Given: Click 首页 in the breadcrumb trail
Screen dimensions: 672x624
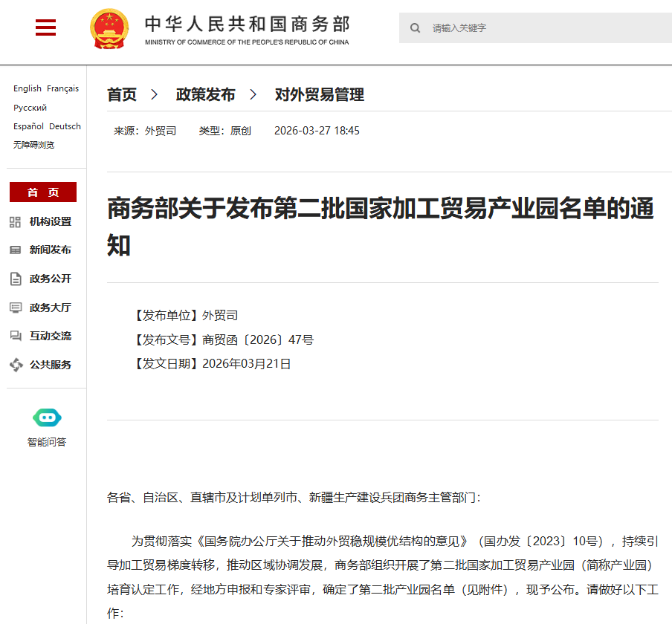Looking at the screenshot, I should click(x=122, y=95).
